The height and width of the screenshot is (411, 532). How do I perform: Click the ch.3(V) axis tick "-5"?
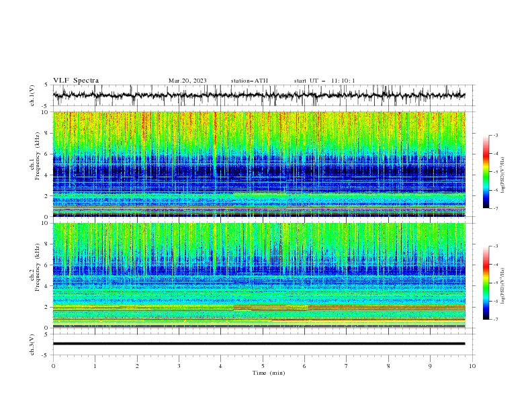[46, 355]
